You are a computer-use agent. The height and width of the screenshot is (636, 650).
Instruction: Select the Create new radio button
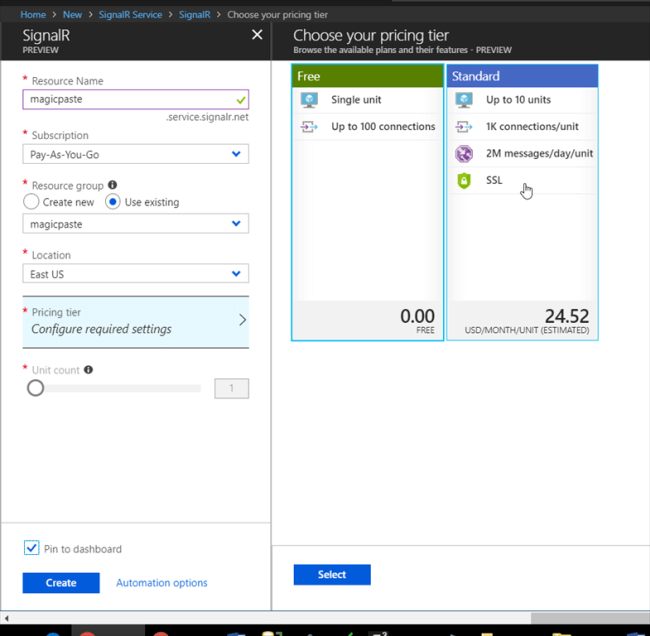point(31,202)
